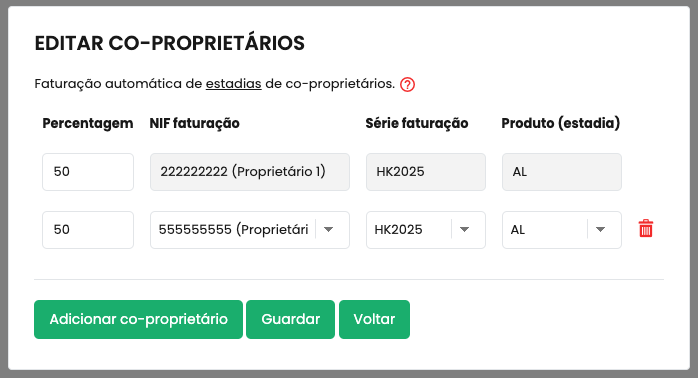Click the Produto (estadia) column header
The image size is (698, 378).
(560, 123)
